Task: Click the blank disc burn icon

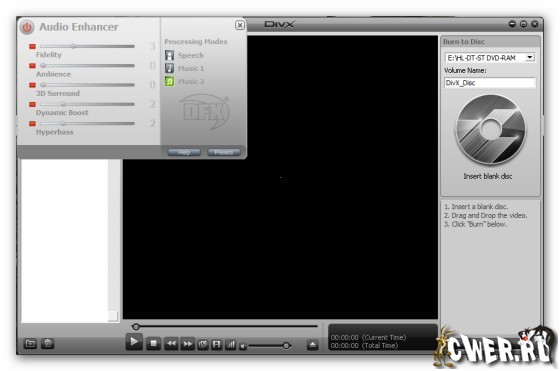Action: (x=490, y=129)
